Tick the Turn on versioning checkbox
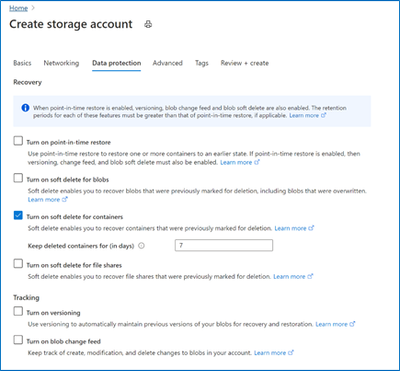Image resolution: width=400 pixels, height=371 pixels. click(x=18, y=312)
